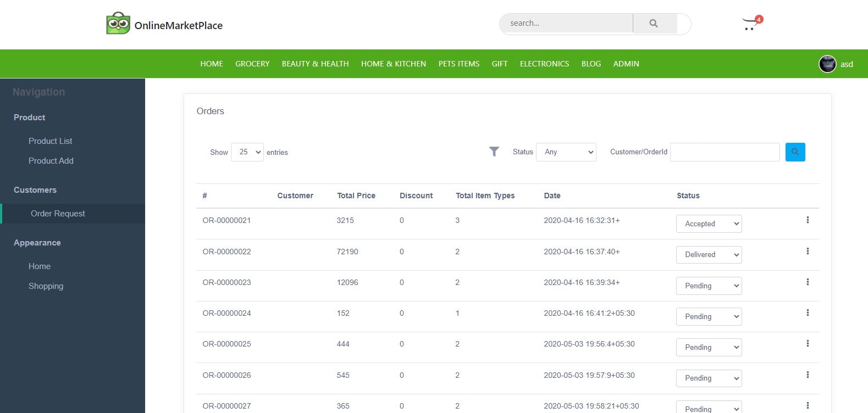Open the actions menu for order OR-00000027
Viewport: 868px width, 413px height.
click(x=808, y=406)
